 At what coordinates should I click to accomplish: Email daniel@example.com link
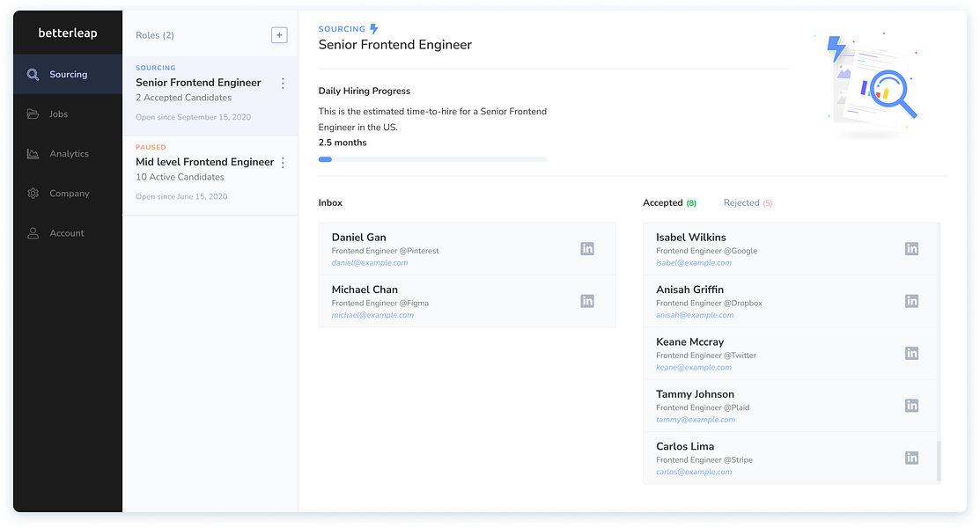[370, 263]
